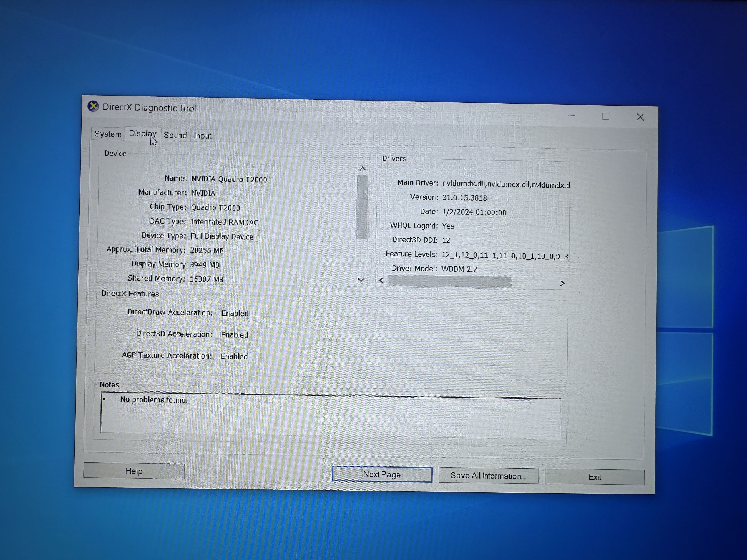Click the Next Page button

[x=382, y=474]
